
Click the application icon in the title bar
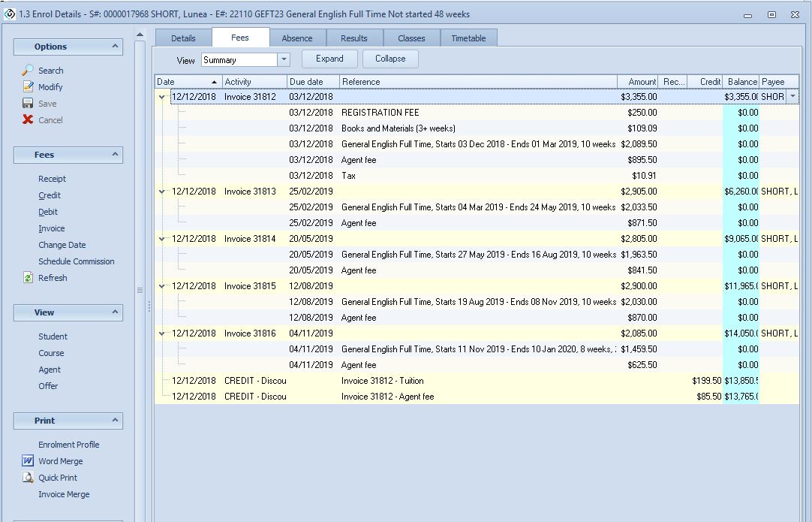click(x=9, y=13)
